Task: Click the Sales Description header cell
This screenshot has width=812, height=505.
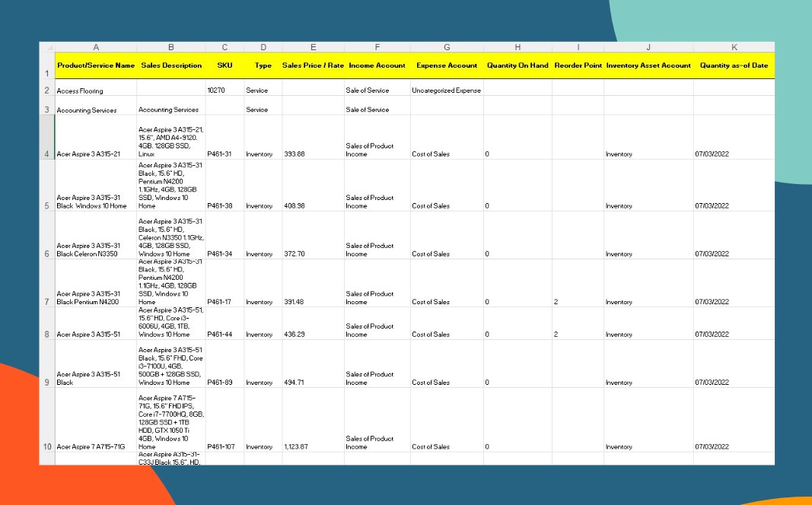Action: coord(171,65)
